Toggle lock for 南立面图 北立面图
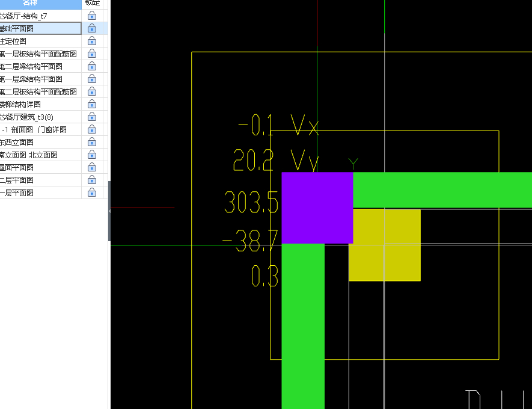Viewport: 532px width, 409px height. (x=92, y=155)
